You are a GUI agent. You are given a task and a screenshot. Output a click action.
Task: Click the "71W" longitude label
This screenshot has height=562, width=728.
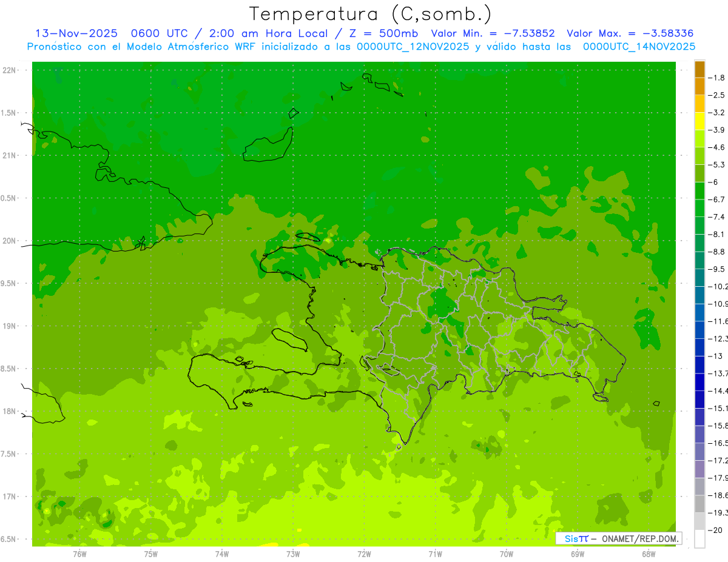435,554
